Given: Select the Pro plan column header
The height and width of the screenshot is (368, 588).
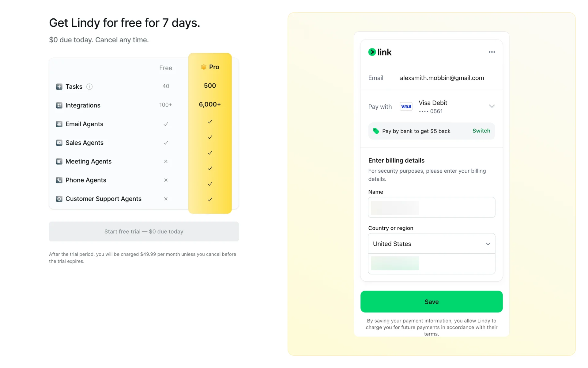Looking at the screenshot, I should coord(210,67).
